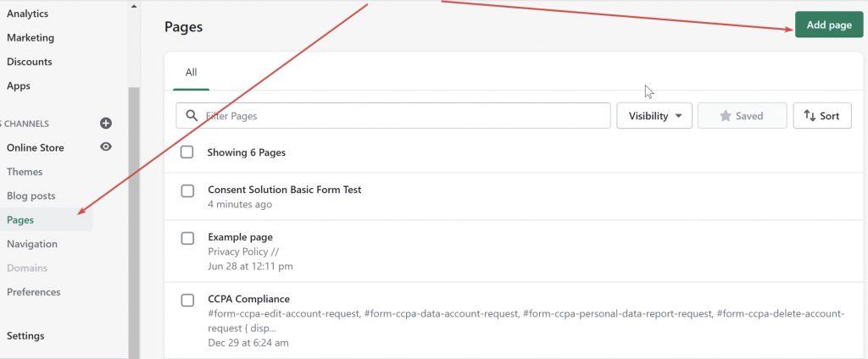Screen dimensions: 868x359
Task: Click the Online Store eye icon
Action: pos(106,147)
